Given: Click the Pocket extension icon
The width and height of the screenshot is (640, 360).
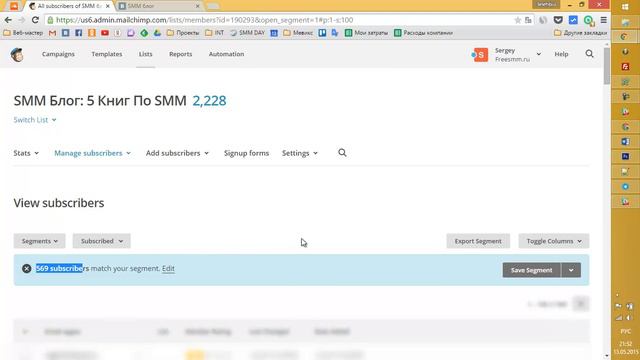Looking at the screenshot, I should click(x=558, y=20).
